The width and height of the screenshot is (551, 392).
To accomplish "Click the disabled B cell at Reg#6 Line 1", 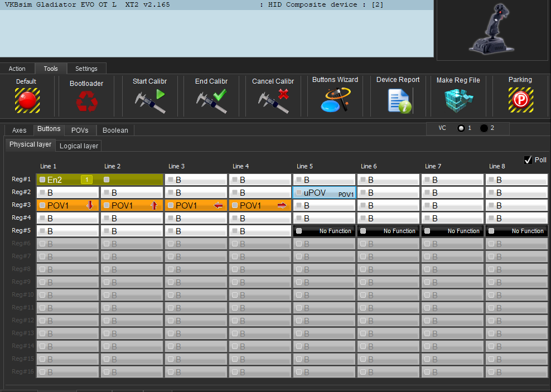I will (67, 244).
